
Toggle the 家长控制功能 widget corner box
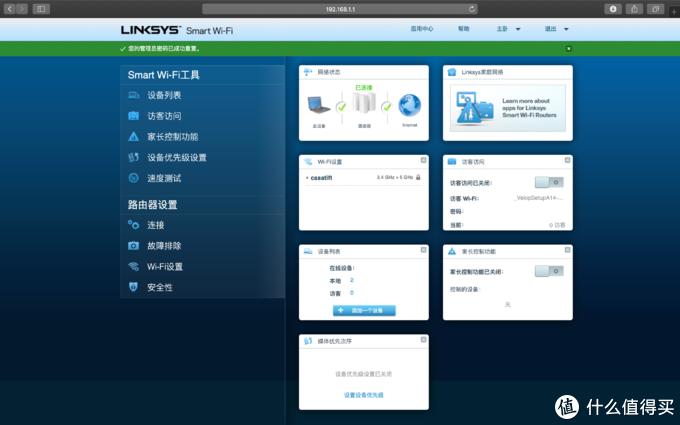567,250
